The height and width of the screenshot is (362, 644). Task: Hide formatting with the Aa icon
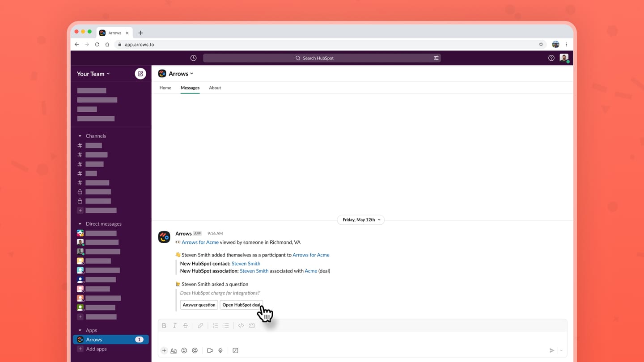pos(174,351)
